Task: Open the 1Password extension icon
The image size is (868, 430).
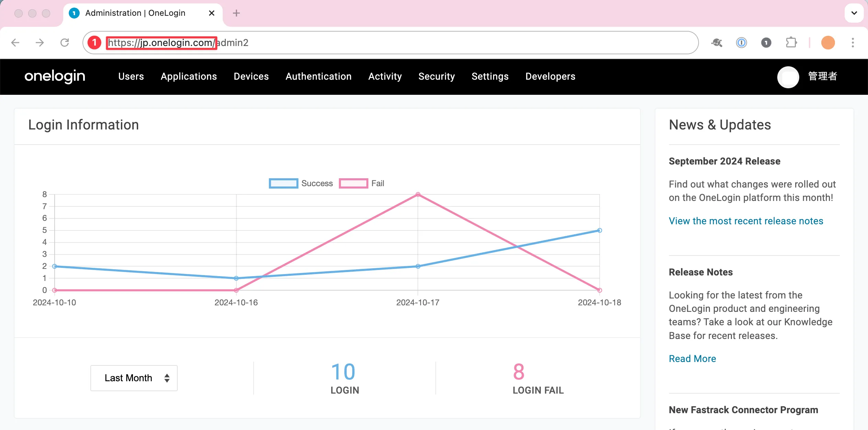Action: pos(741,43)
